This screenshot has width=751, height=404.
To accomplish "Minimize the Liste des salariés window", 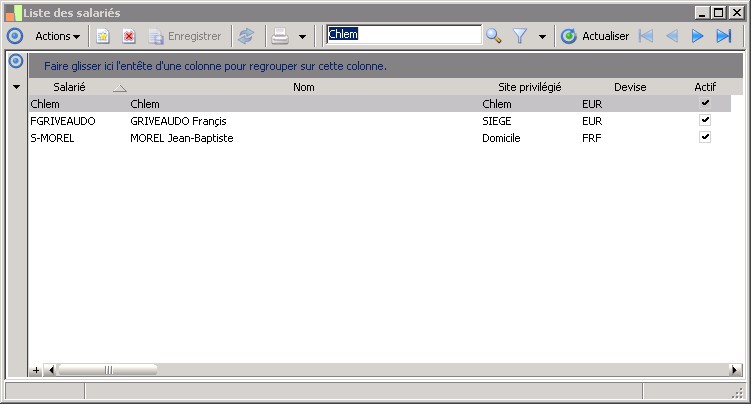I will (702, 13).
